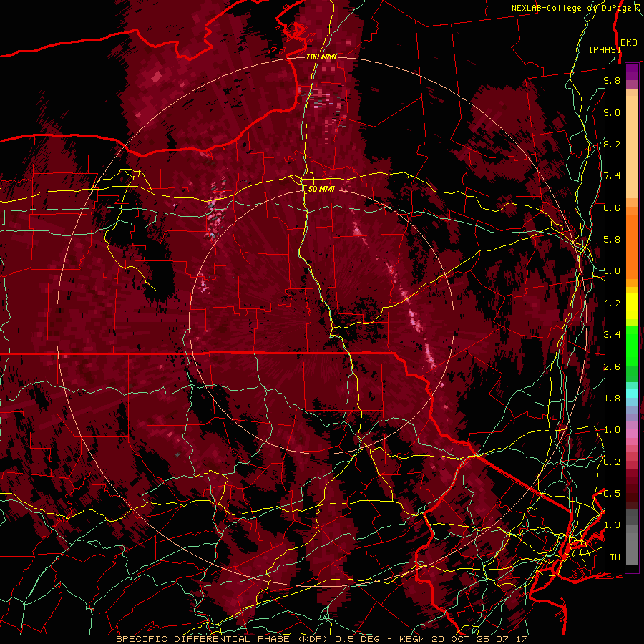This screenshot has width=644, height=644.
Task: Select the 2.6 scale value
Action: point(612,367)
